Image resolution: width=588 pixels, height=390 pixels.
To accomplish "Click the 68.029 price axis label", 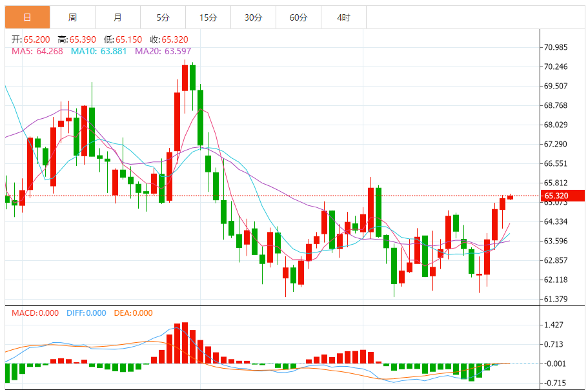I will click(x=556, y=125).
